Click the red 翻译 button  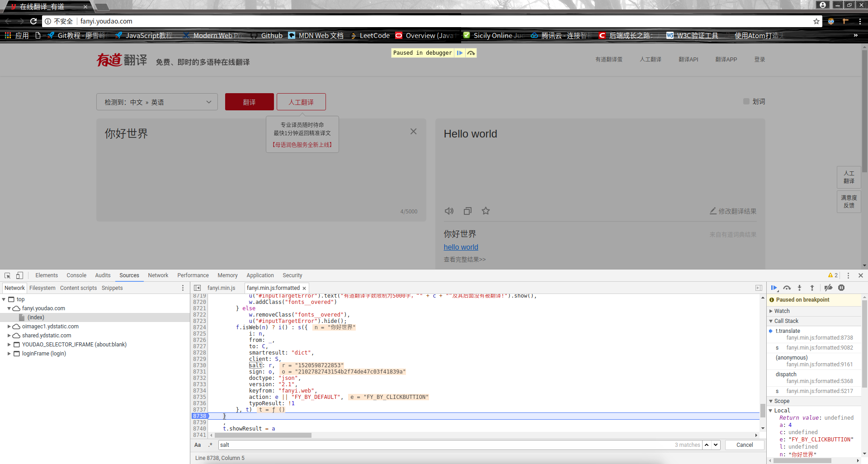[250, 102]
